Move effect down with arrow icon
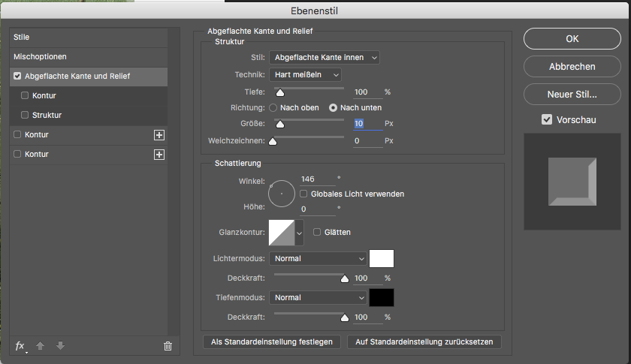The width and height of the screenshot is (631, 364). coord(60,345)
